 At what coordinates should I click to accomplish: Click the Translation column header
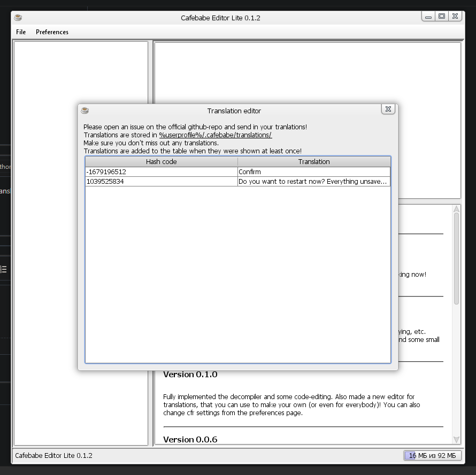(x=314, y=162)
